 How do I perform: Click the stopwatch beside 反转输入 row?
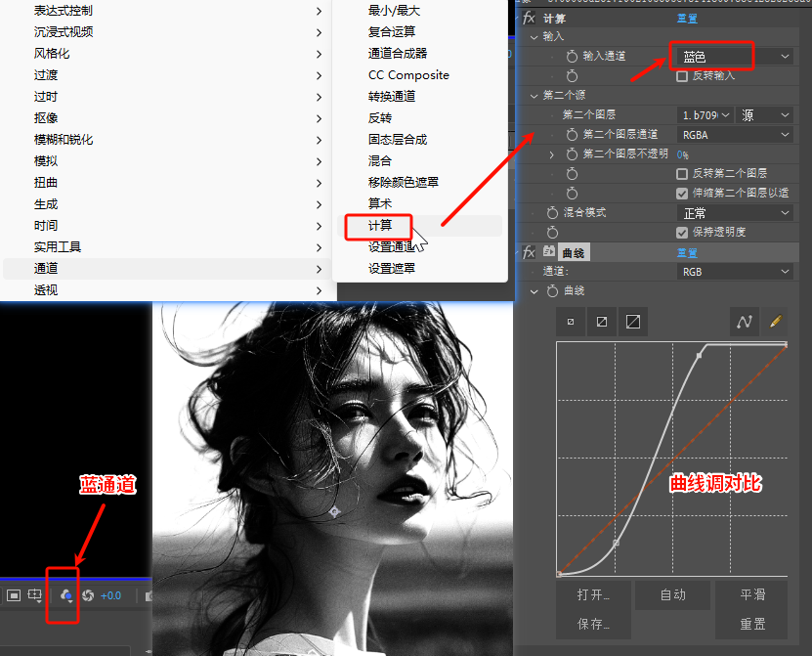pos(572,76)
